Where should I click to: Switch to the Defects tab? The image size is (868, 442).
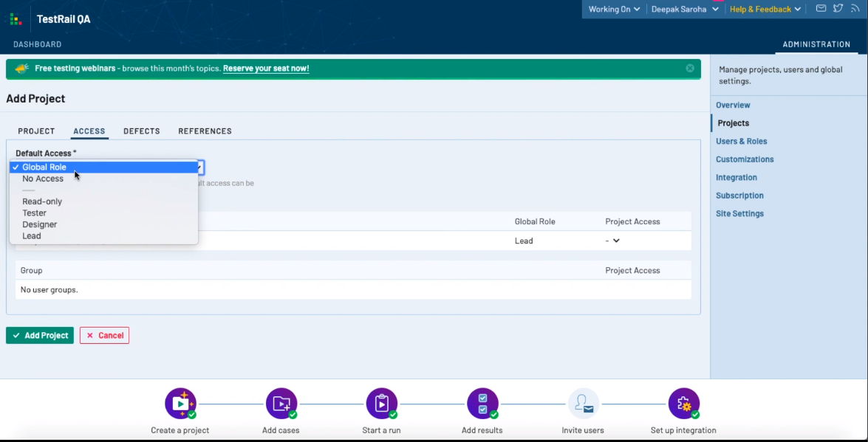pyautogui.click(x=141, y=131)
